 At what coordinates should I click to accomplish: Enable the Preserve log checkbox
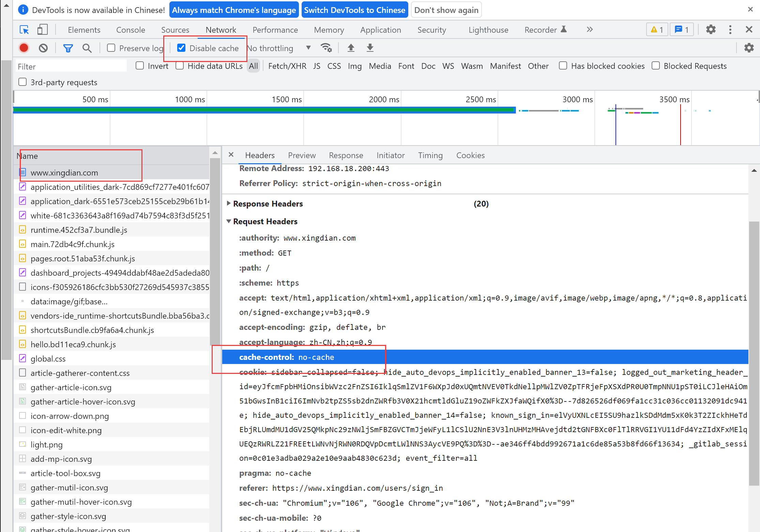tap(111, 48)
